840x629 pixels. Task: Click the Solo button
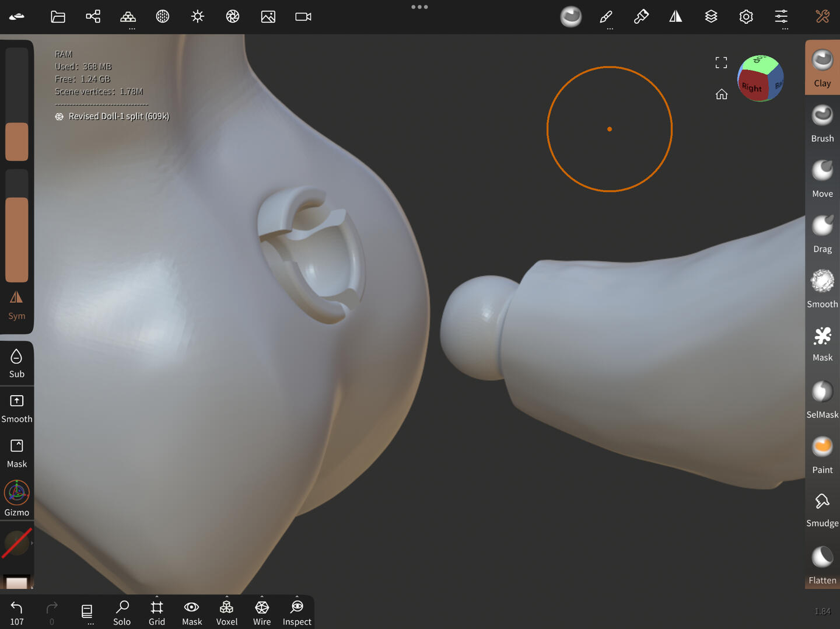122,613
